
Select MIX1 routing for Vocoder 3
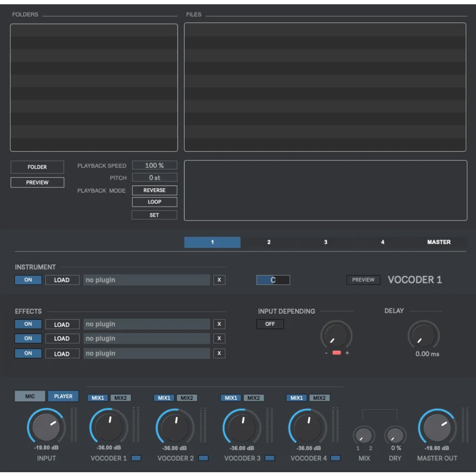(230, 397)
